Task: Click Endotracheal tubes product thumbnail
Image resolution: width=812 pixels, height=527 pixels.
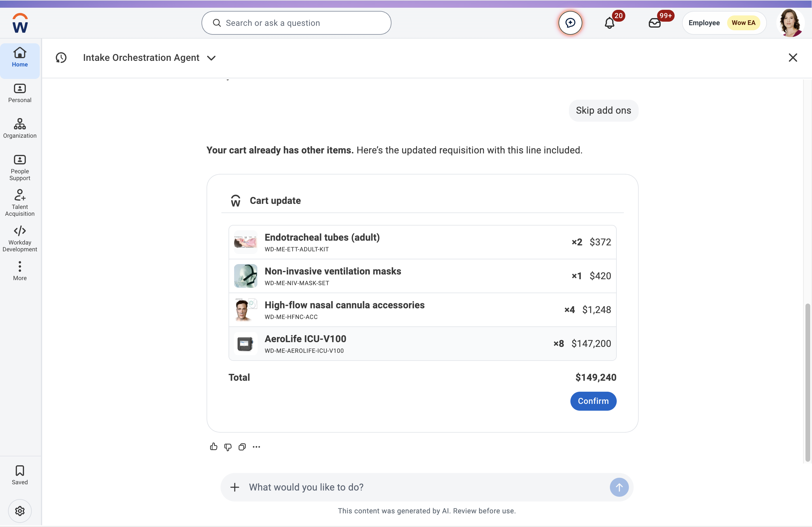Action: pos(245,242)
